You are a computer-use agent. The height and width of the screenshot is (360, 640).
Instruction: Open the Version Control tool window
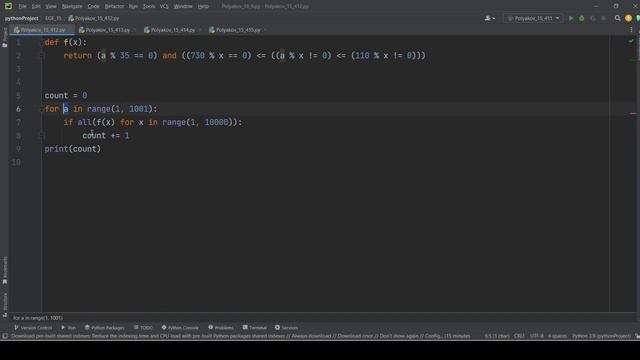tap(33, 328)
